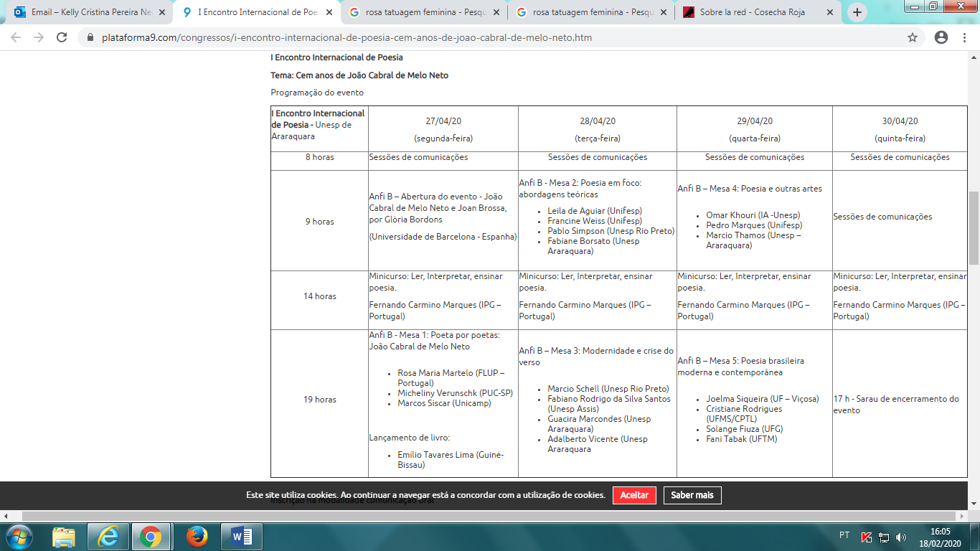Screen dimensions: 980x551
Task: Close the I Encontro Internacional de Poesia tab
Action: point(329,12)
